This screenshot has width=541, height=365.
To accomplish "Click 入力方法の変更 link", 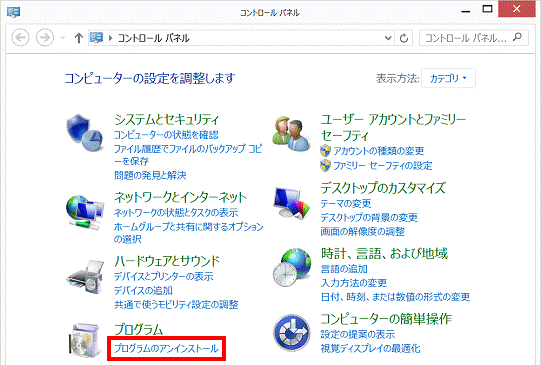I will pyautogui.click(x=354, y=283).
